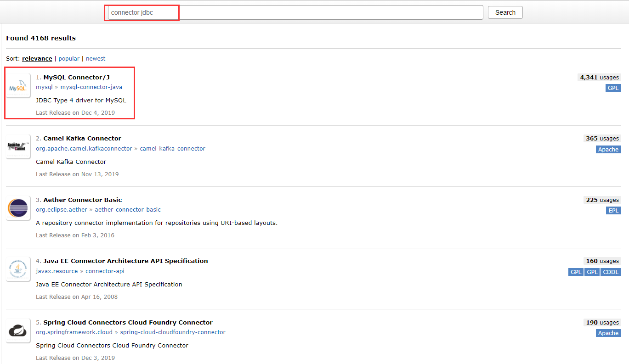Screen dimensions: 629x364
Task: Sort results by relevance
Action: click(x=37, y=59)
